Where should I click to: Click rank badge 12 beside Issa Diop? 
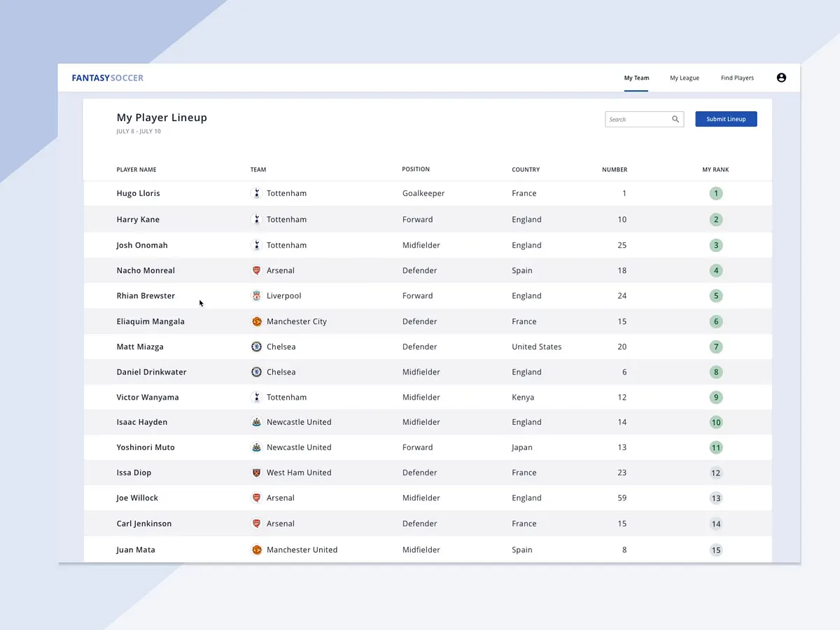pyautogui.click(x=715, y=472)
